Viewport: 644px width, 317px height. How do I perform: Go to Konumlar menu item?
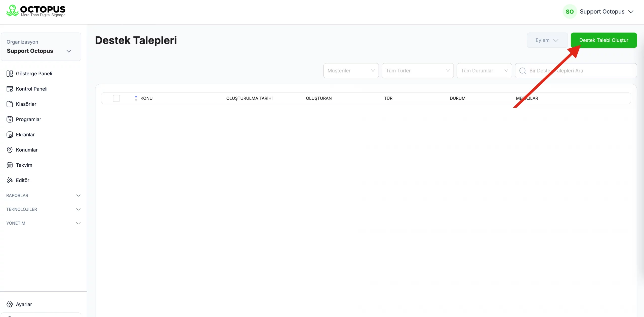[27, 150]
